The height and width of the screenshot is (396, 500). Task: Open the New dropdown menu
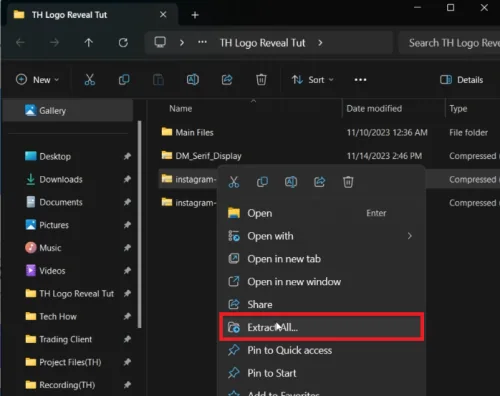[x=37, y=80]
